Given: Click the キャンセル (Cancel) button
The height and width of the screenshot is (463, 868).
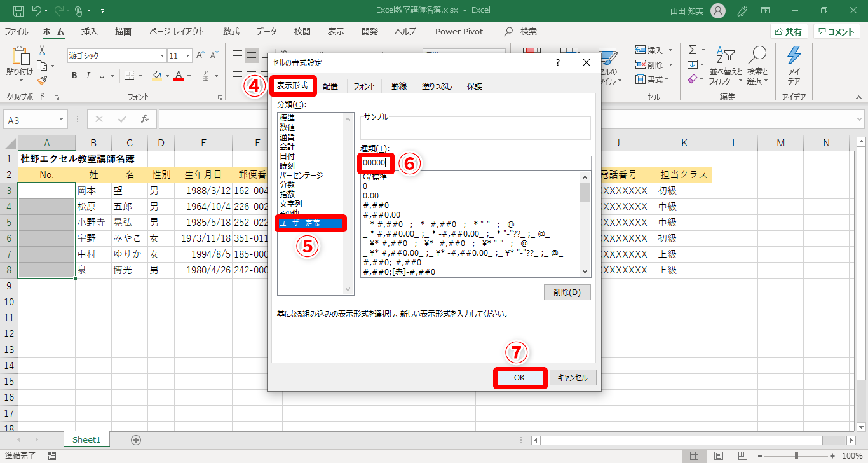Looking at the screenshot, I should [573, 377].
